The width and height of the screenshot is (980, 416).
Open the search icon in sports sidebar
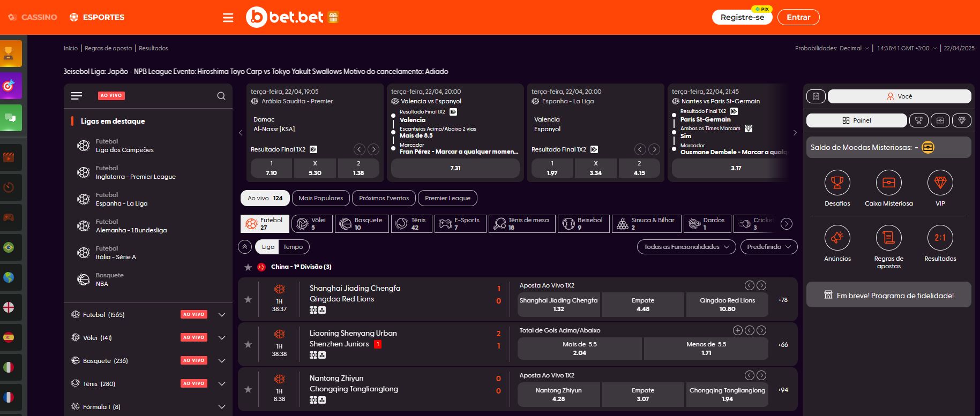point(221,96)
